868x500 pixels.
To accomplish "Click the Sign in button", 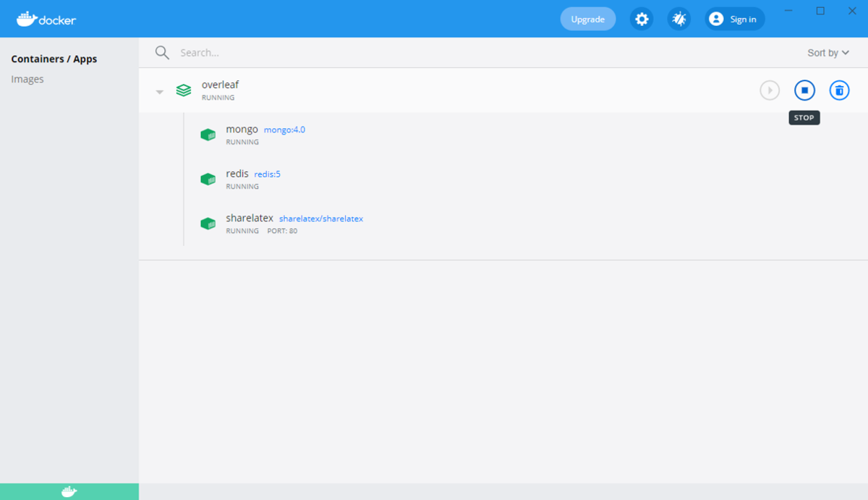I will pyautogui.click(x=735, y=19).
